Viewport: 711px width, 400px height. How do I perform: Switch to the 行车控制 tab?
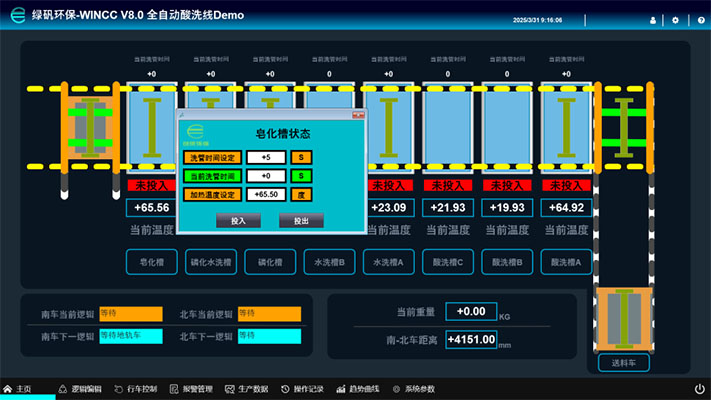(x=136, y=388)
